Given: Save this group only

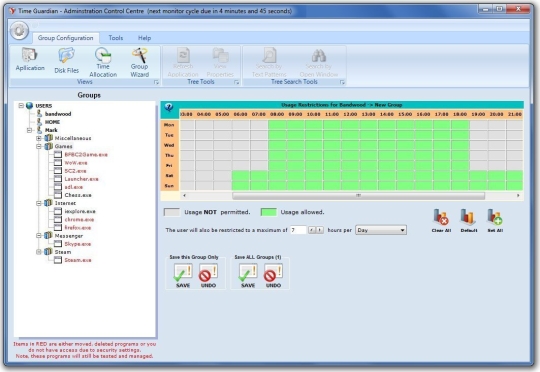Looking at the screenshot, I should pyautogui.click(x=183, y=276).
